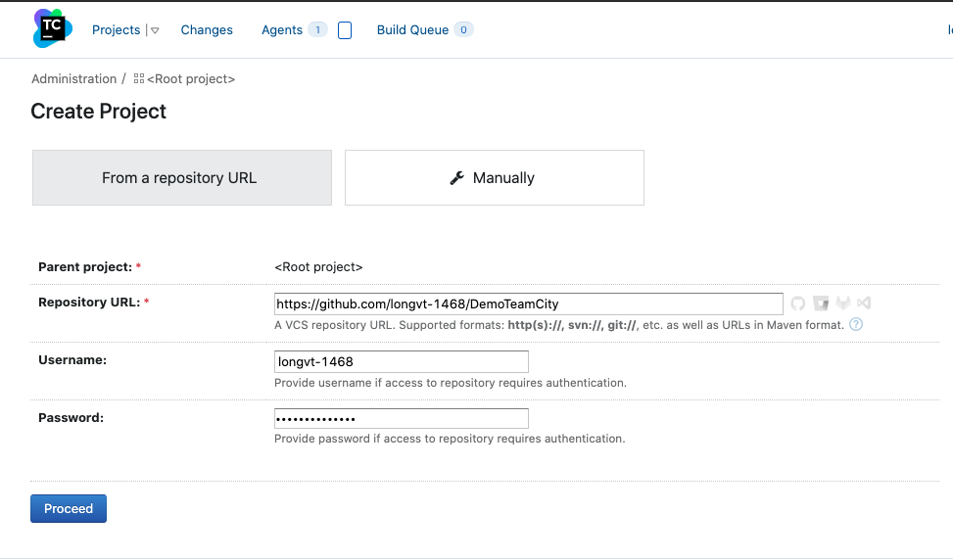Focus the Repository URL field

point(529,304)
